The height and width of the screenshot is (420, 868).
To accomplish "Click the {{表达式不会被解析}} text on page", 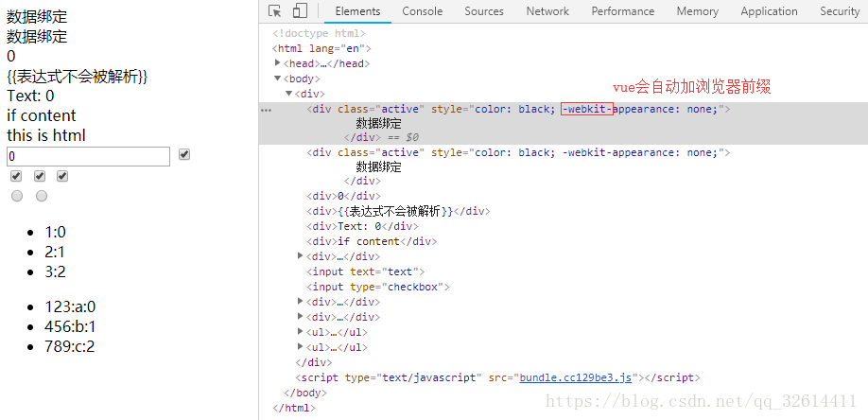I will coord(77,77).
